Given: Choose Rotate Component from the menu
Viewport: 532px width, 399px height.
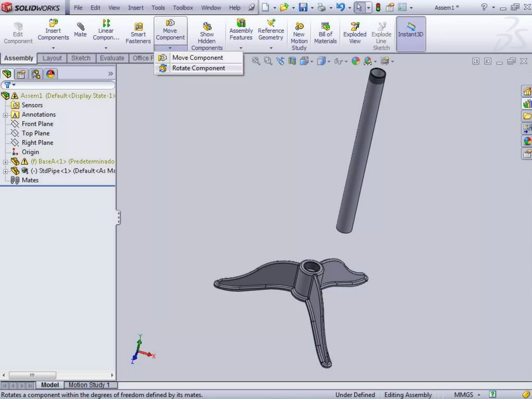Looking at the screenshot, I should click(198, 68).
